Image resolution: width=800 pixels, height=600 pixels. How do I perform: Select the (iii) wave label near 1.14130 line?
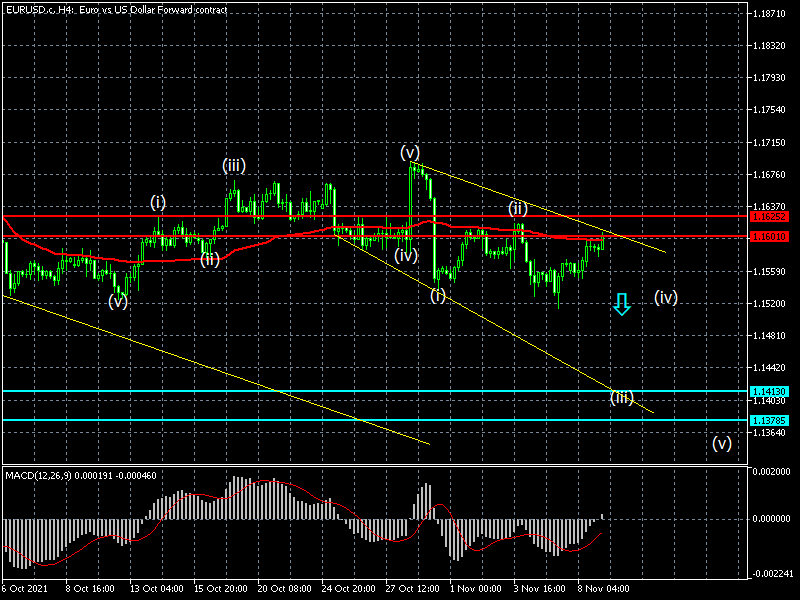622,398
